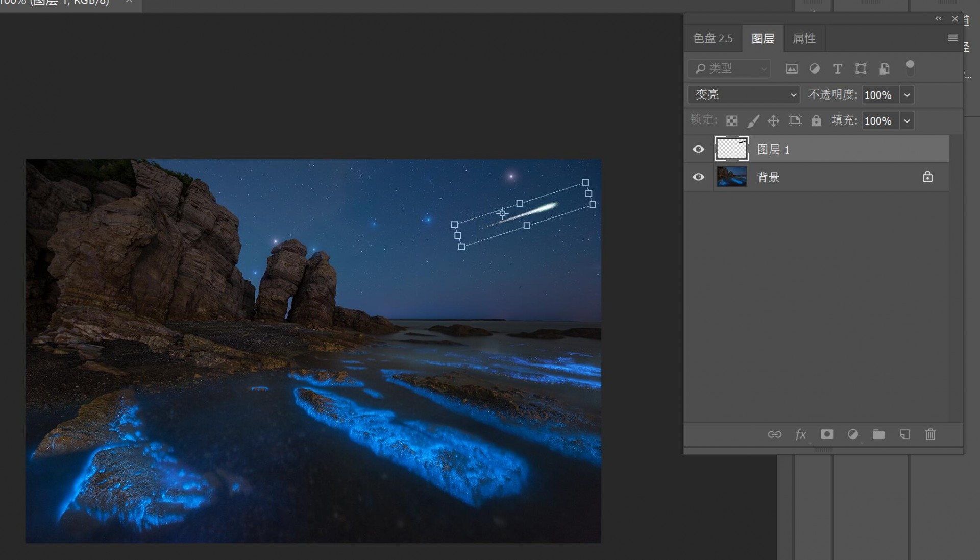
Task: Switch to the 色盘 2.5 tab
Action: click(713, 38)
